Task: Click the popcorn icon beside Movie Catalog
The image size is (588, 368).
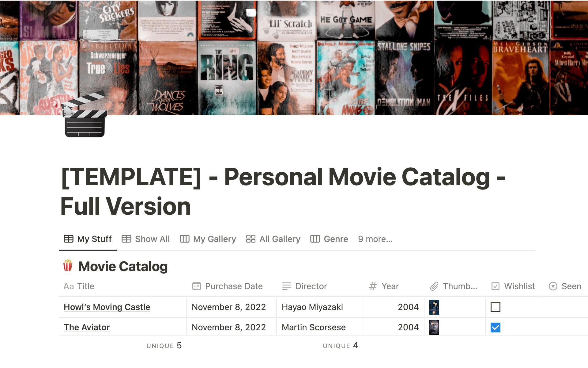Action: click(x=68, y=266)
